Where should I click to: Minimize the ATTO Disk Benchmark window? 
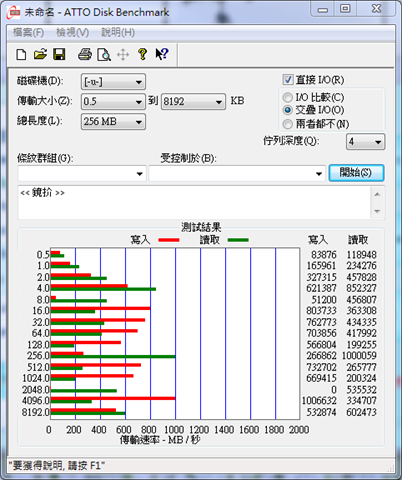pos(322,9)
